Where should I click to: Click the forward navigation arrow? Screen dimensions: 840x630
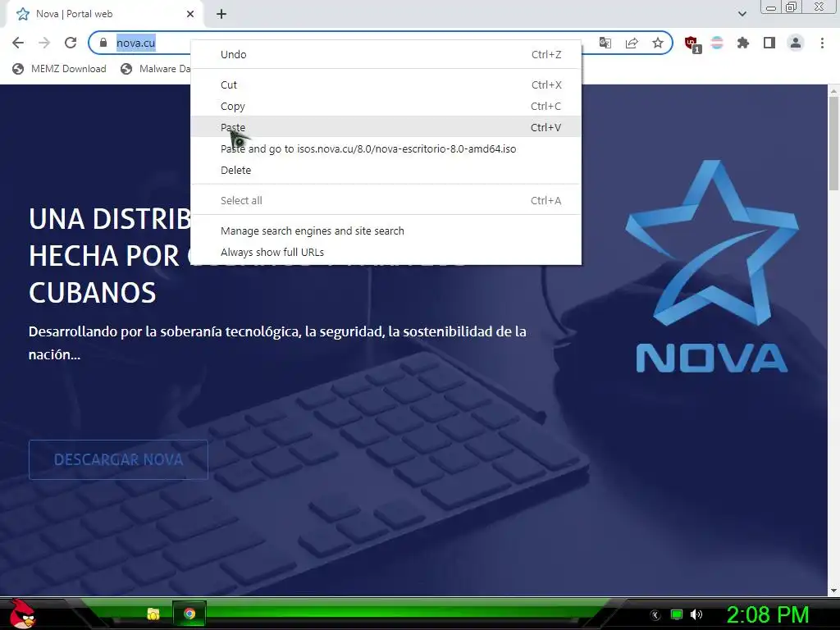point(44,43)
